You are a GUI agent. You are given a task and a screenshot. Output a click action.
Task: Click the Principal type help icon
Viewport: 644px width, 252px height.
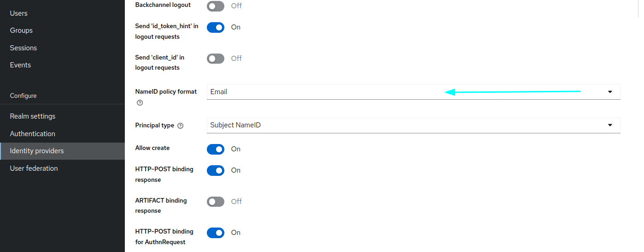coord(181,126)
